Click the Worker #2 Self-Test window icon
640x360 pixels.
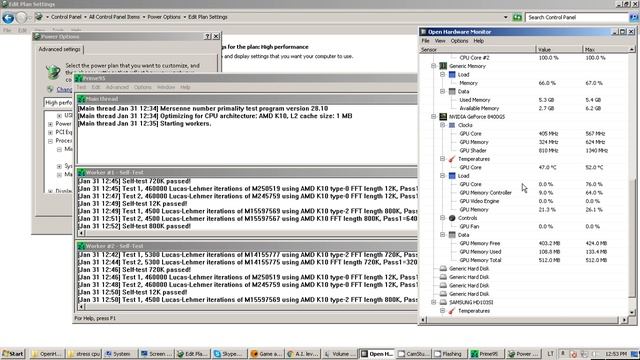81,246
